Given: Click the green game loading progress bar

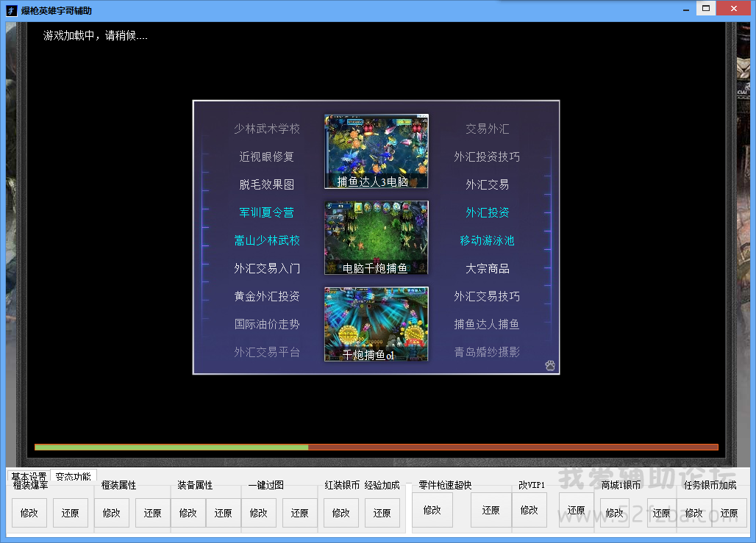Looking at the screenshot, I should click(x=377, y=447).
